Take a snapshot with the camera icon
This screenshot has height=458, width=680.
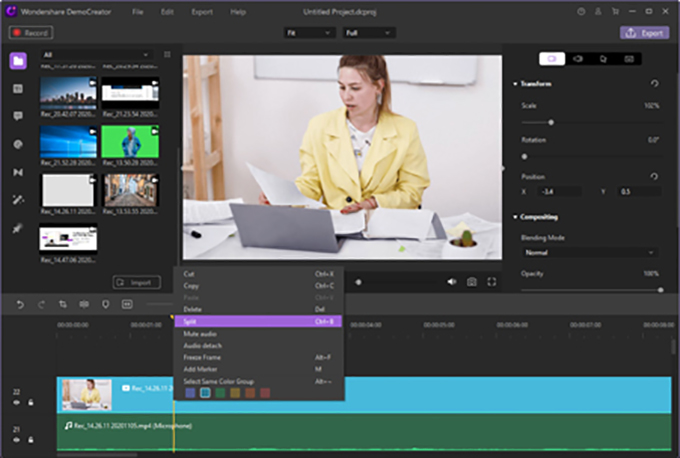471,282
